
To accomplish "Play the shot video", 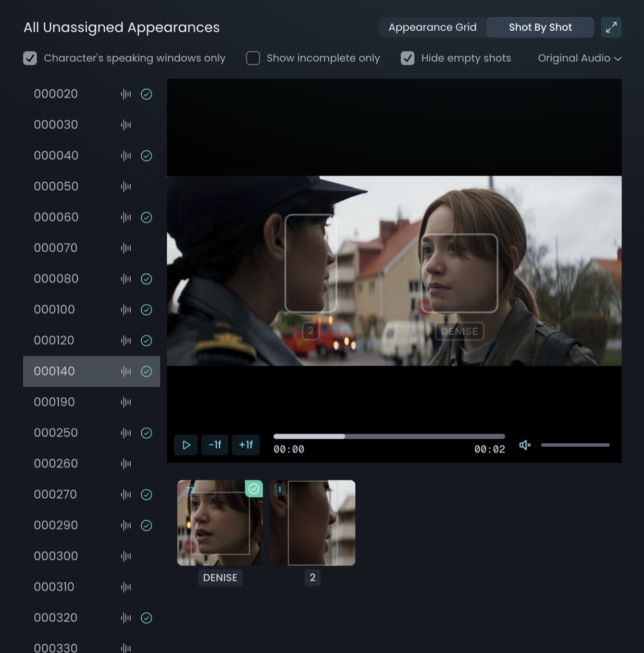I will click(186, 445).
